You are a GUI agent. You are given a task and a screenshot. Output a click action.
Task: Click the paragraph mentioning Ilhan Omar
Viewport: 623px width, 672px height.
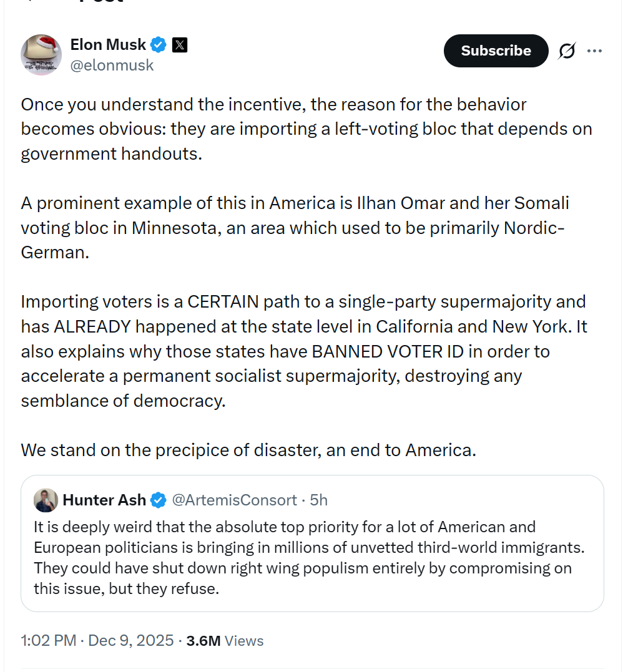(293, 228)
